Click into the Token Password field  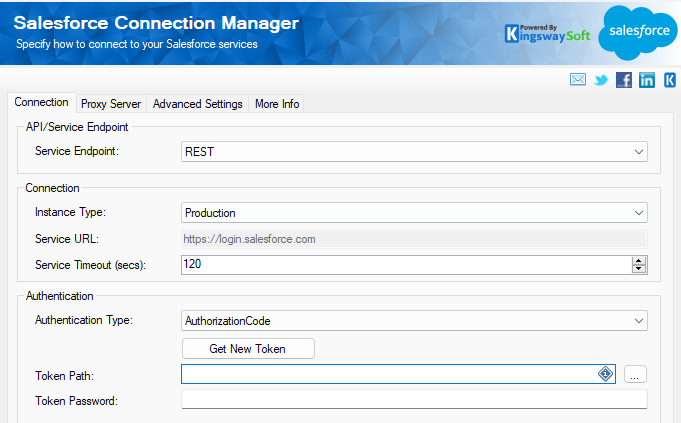(x=414, y=400)
